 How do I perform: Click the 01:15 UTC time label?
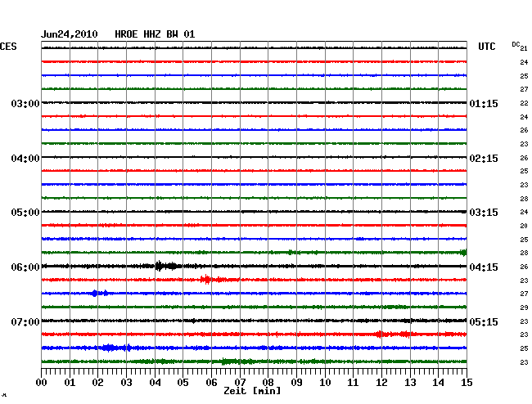point(484,103)
